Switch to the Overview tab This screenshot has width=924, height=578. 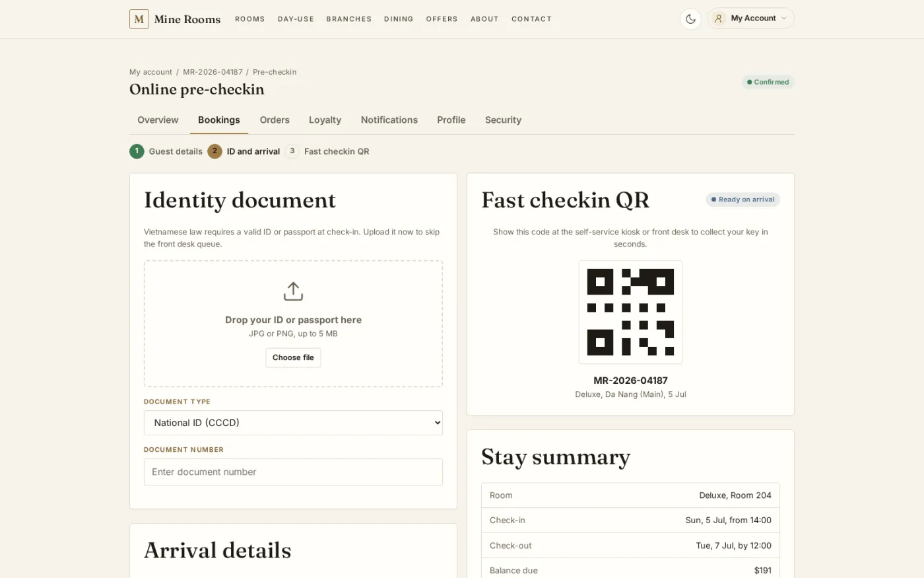pos(158,120)
